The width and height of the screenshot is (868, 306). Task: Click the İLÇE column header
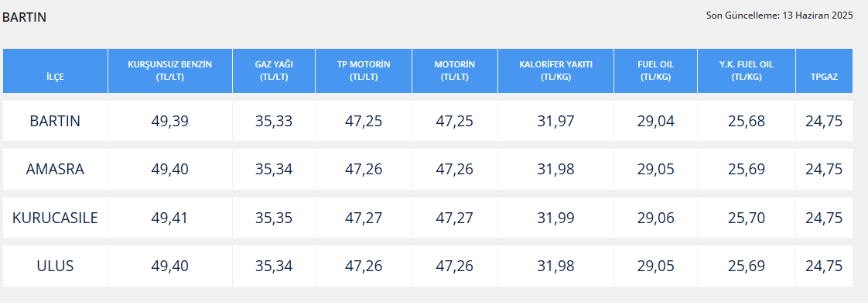pyautogui.click(x=56, y=71)
